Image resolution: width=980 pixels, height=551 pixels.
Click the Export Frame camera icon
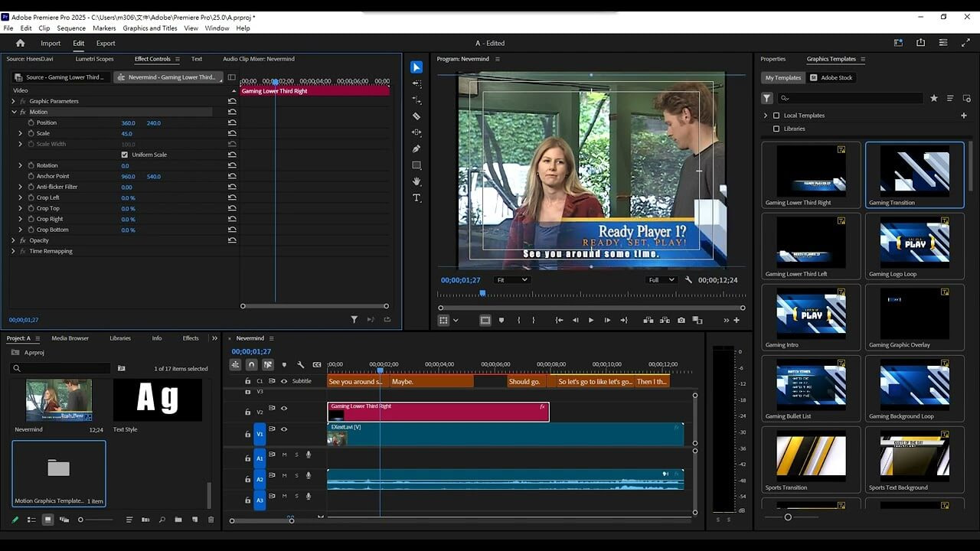(x=681, y=321)
